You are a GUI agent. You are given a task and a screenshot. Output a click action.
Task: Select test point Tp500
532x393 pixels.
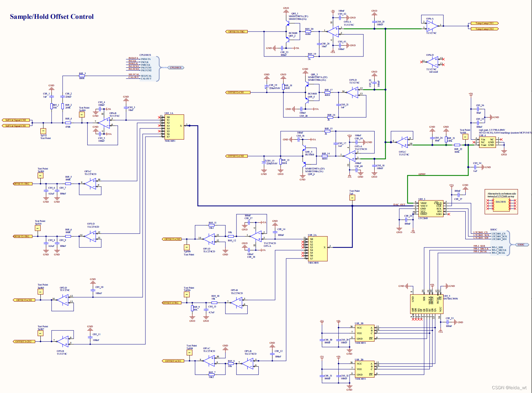tap(186, 247)
